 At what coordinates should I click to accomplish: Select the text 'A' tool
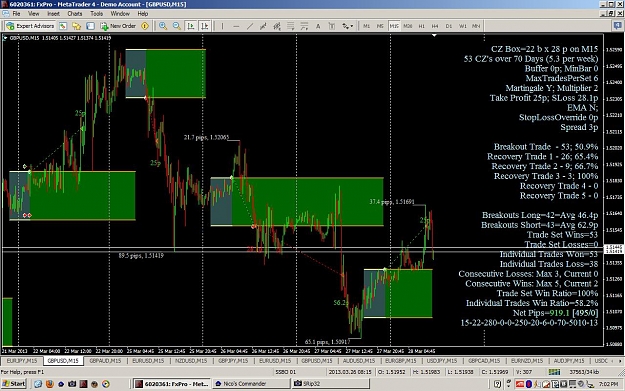[x=318, y=26]
